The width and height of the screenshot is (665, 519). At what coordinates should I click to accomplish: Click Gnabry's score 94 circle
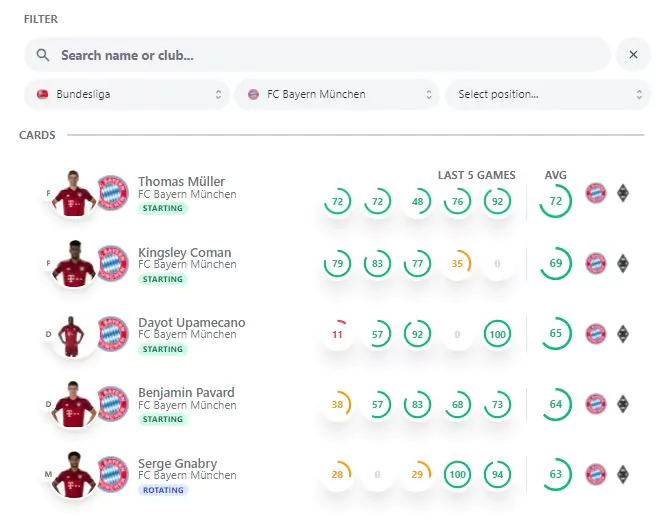coord(497,474)
